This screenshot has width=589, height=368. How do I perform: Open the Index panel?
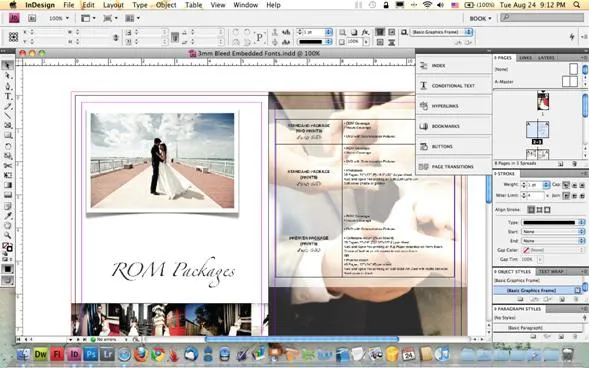click(453, 66)
